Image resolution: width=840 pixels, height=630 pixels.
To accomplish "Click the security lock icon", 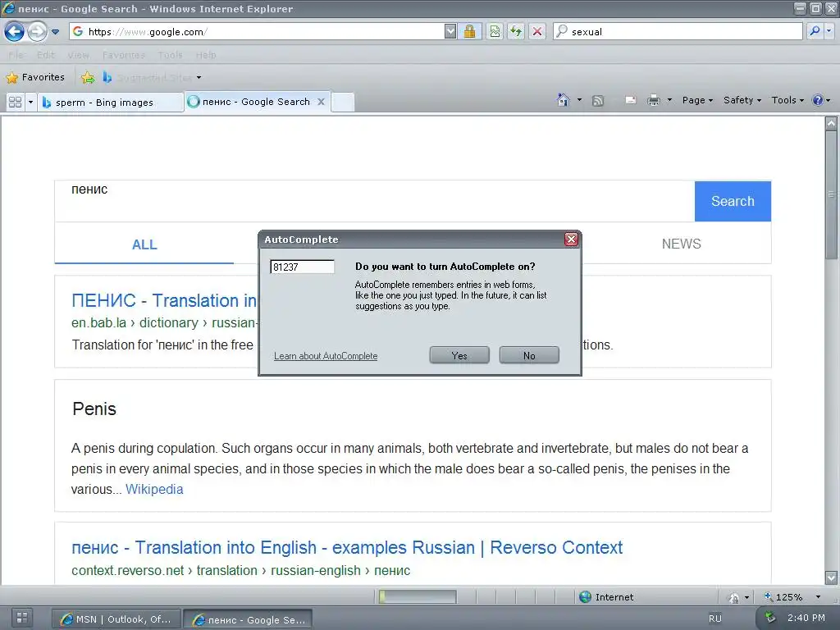I will (x=470, y=32).
